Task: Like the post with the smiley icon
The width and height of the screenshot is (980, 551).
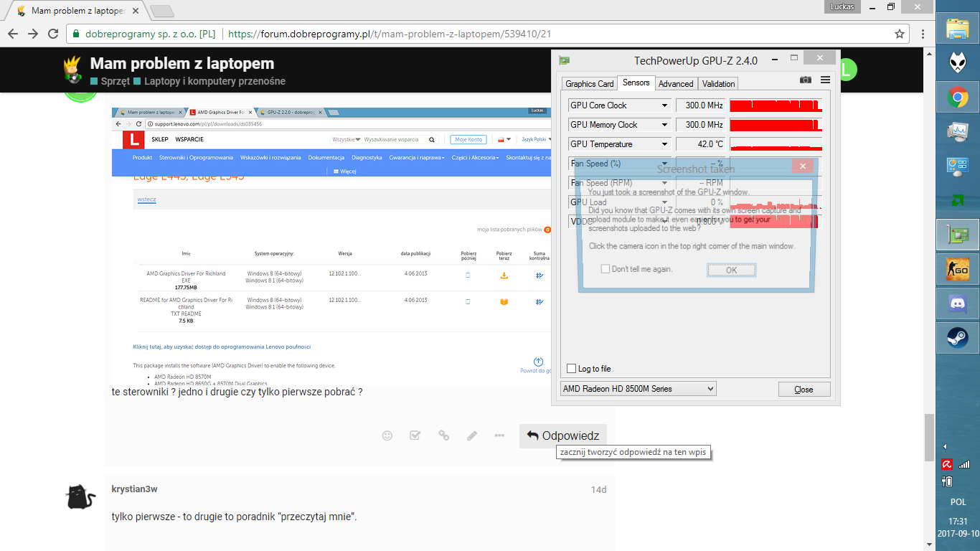Action: click(x=387, y=435)
